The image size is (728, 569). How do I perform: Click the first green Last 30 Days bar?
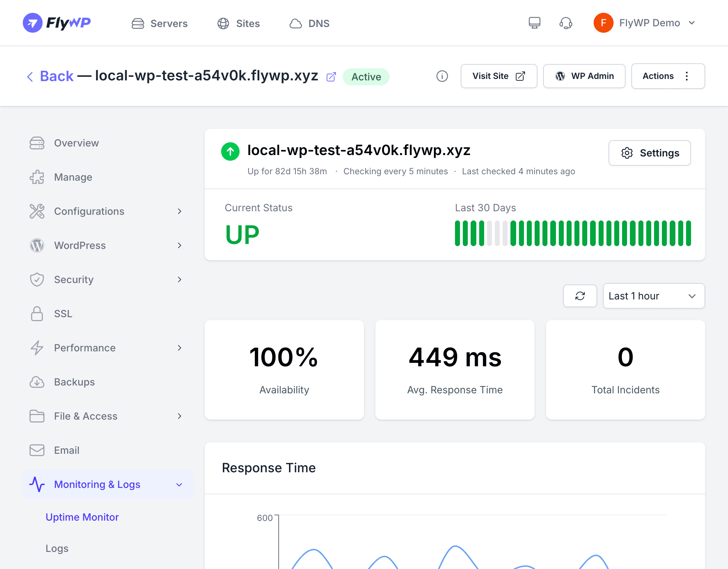click(x=457, y=233)
